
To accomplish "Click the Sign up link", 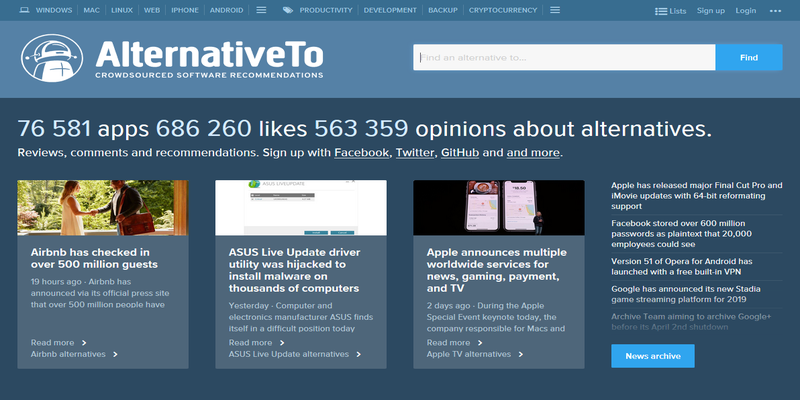I will pos(711,11).
